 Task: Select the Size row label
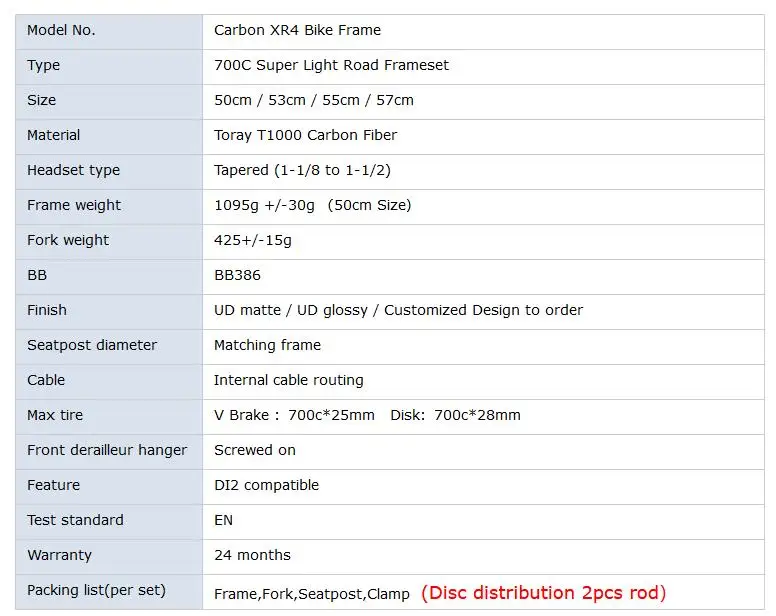click(42, 100)
